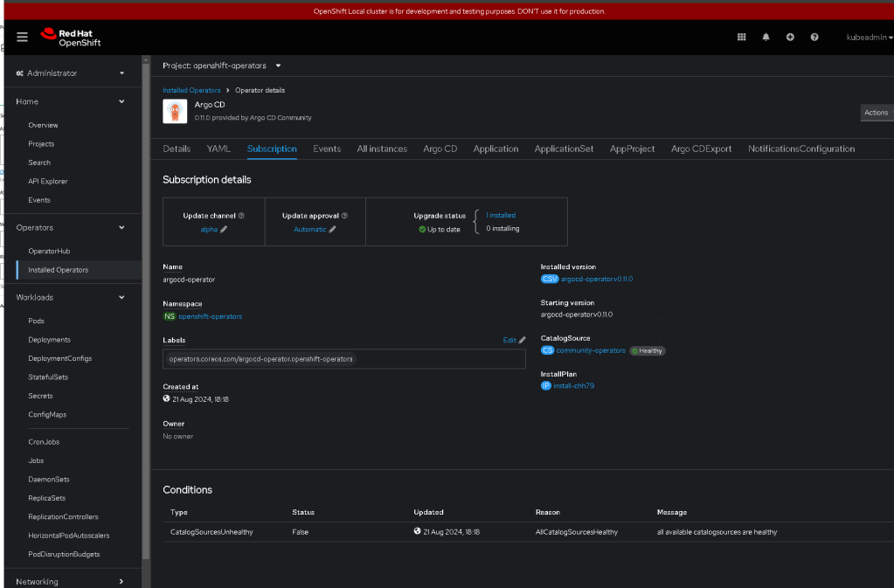Viewport: 894px width, 588px height.
Task: Click the Administrator perspective gear icon
Action: pyautogui.click(x=20, y=73)
